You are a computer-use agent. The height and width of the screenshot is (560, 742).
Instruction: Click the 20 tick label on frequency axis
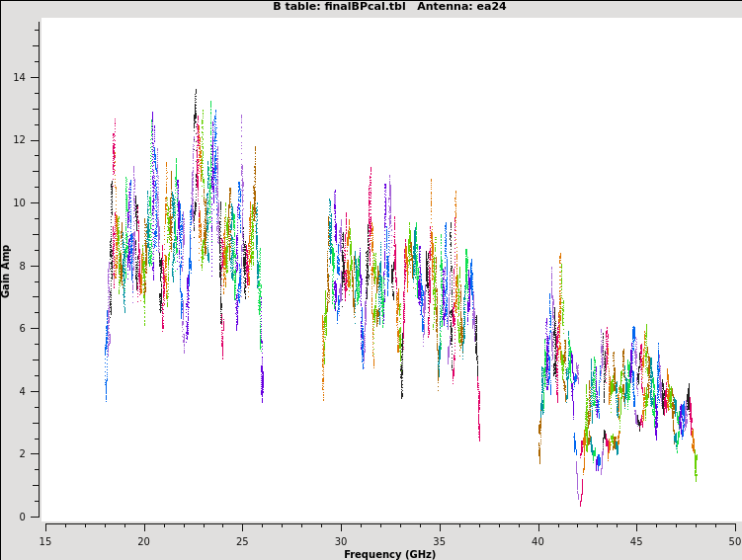pos(144,540)
